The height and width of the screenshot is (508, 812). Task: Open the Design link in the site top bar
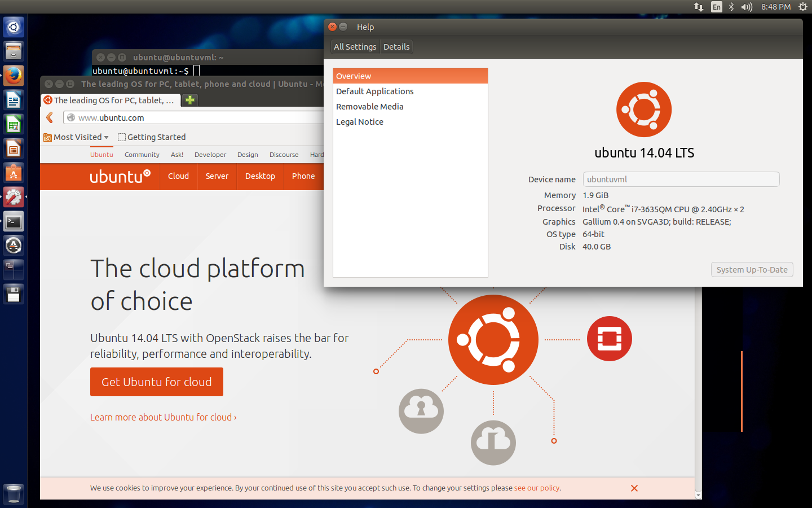(248, 155)
